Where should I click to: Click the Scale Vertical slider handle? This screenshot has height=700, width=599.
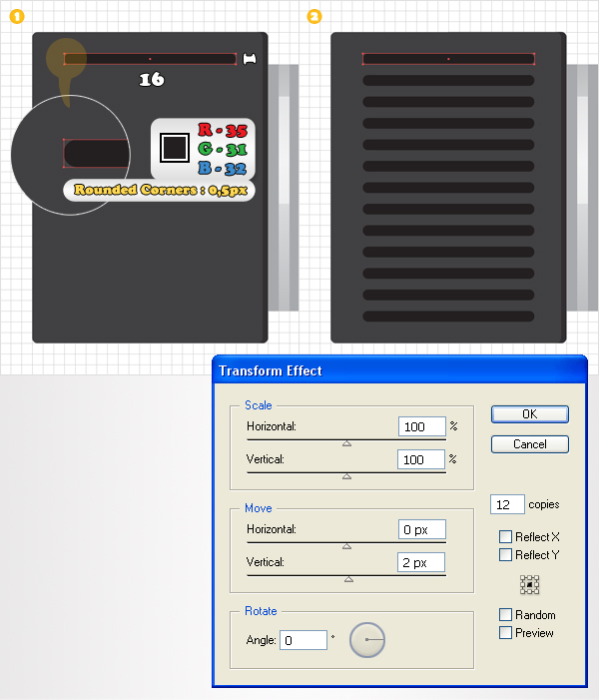pyautogui.click(x=346, y=476)
